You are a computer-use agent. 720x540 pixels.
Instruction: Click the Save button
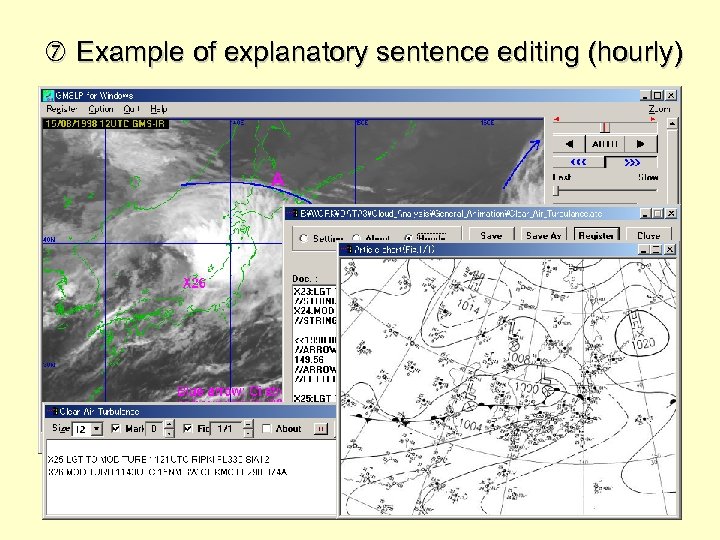tap(491, 236)
